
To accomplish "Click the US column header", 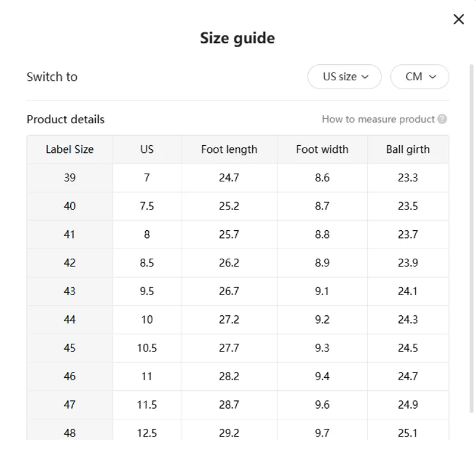I will (x=147, y=149).
